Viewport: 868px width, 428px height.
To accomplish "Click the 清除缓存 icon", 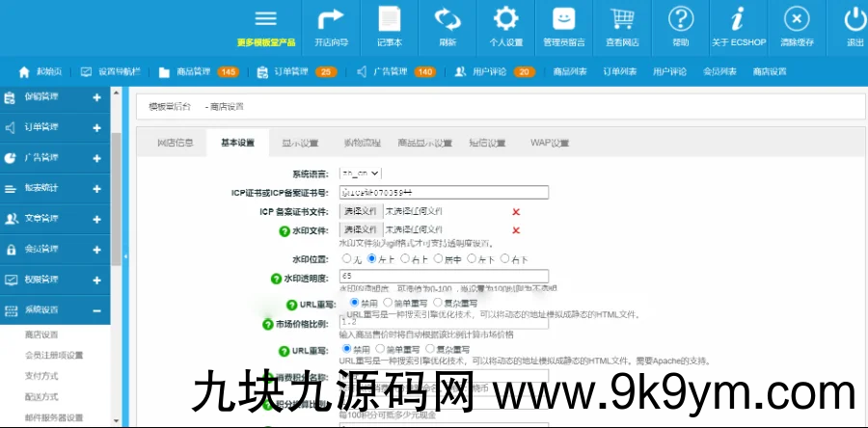I will coord(796,20).
